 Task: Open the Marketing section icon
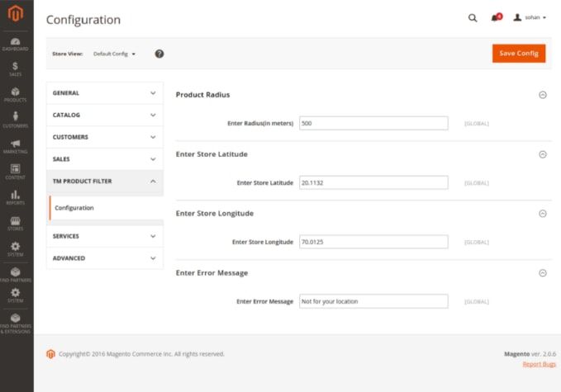16,146
